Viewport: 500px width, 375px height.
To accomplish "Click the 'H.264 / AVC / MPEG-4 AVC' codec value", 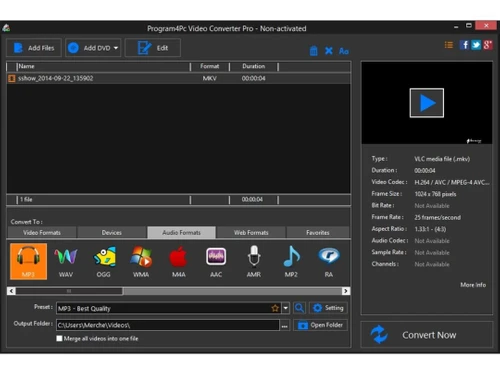I will 452,182.
